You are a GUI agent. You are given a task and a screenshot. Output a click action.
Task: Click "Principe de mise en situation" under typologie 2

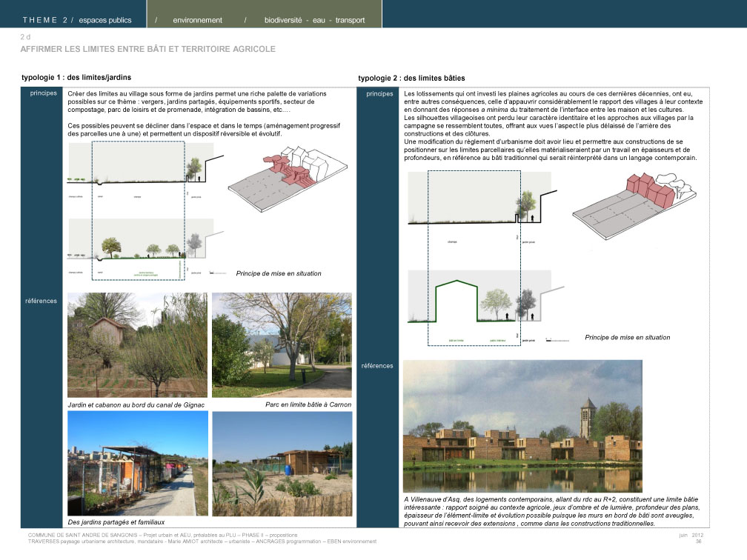[628, 337]
